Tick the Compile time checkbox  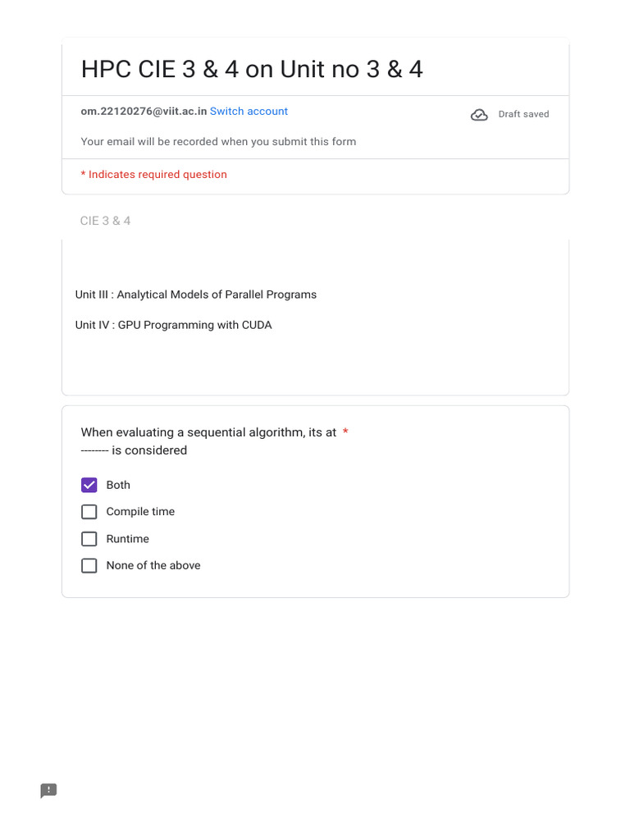pos(89,512)
